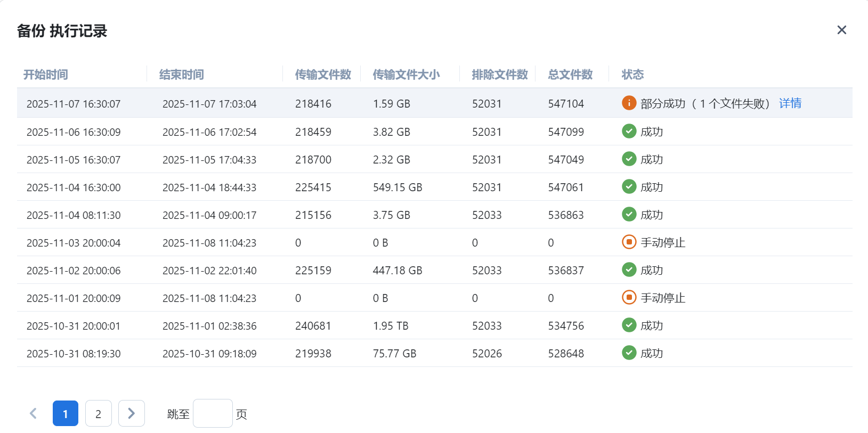Click the 传输文件大小 column header
The width and height of the screenshot is (868, 433).
[x=406, y=75]
